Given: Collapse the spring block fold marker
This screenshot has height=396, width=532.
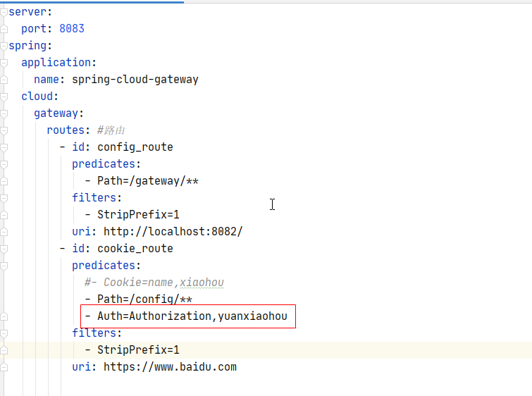Looking at the screenshot, I should 4,46.
